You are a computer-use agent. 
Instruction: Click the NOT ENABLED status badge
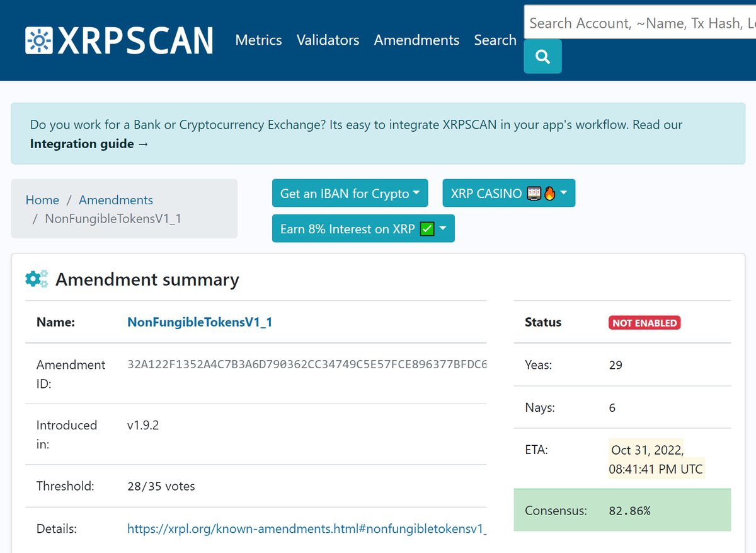pyautogui.click(x=644, y=323)
